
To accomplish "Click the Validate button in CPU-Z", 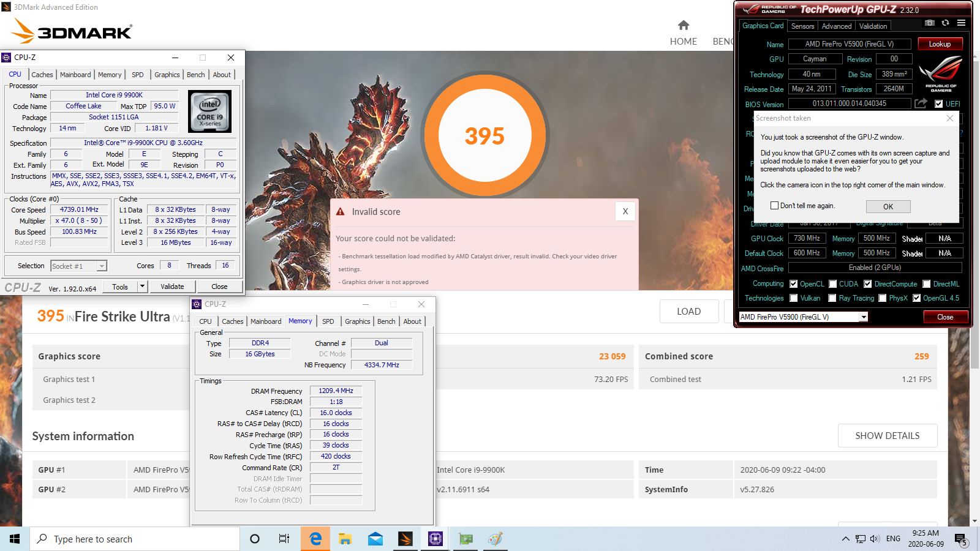I will 172,287.
